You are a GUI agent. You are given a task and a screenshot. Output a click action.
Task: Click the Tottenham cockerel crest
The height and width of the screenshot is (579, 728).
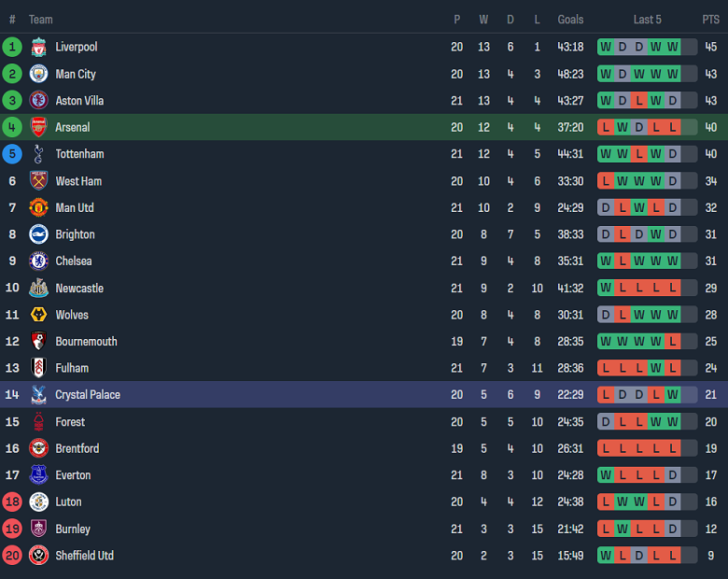(38, 154)
